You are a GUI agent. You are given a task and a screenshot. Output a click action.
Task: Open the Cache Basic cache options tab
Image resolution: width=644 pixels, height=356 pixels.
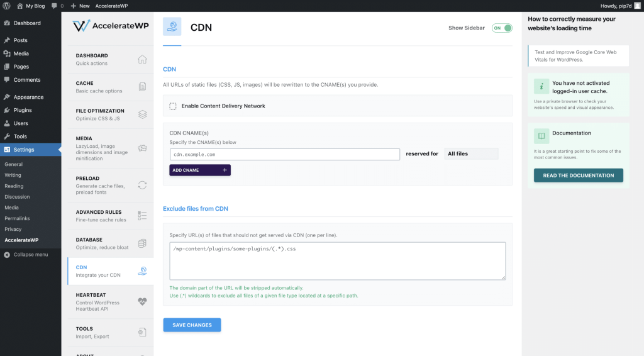click(x=111, y=87)
